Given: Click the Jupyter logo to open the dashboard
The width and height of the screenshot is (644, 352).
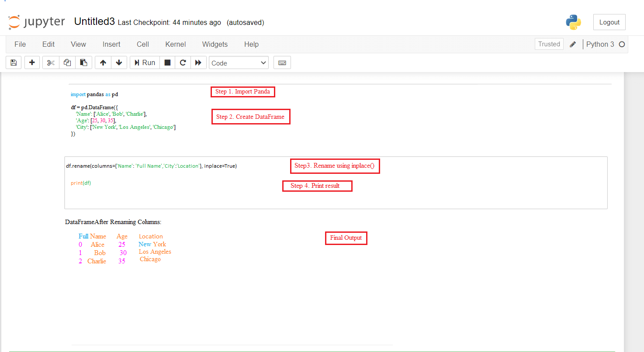Looking at the screenshot, I should tap(36, 21).
